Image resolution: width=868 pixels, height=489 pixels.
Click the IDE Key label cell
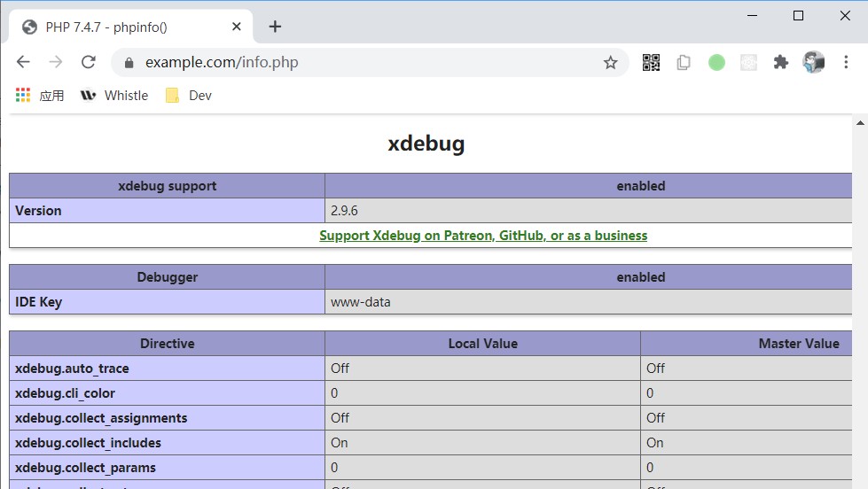click(x=168, y=302)
